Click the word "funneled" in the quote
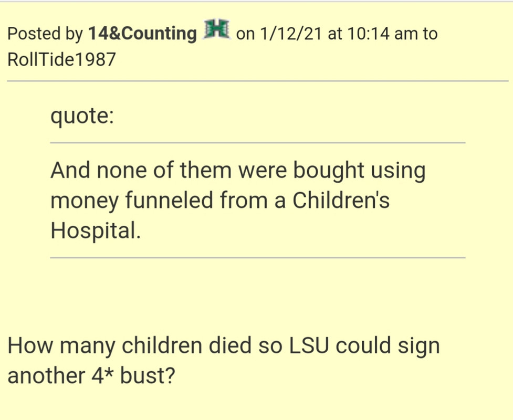The width and height of the screenshot is (513, 420). tap(169, 201)
